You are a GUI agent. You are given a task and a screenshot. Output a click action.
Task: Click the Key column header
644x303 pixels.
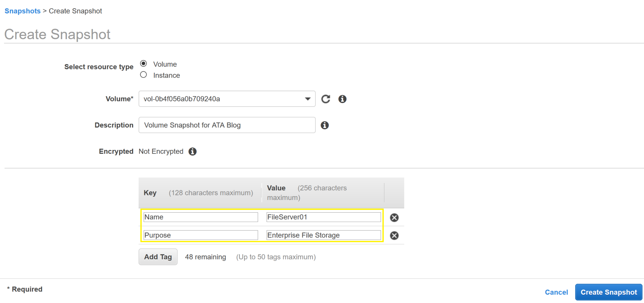pos(150,192)
